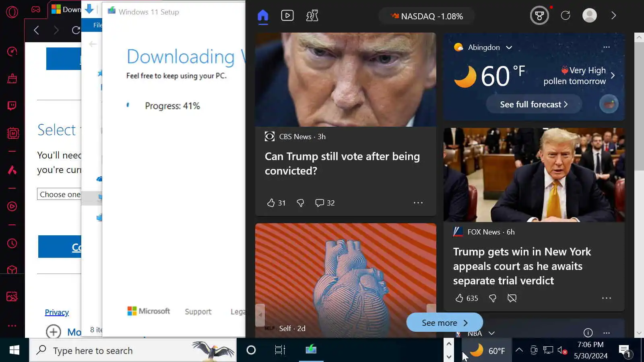This screenshot has width=644, height=362.
Task: Open the Trump gets win in New York headline
Action: click(x=522, y=266)
